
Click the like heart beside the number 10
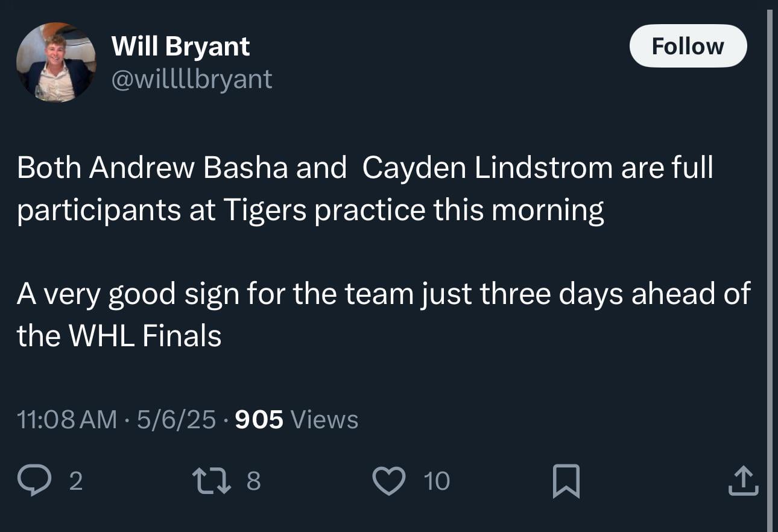(x=390, y=480)
